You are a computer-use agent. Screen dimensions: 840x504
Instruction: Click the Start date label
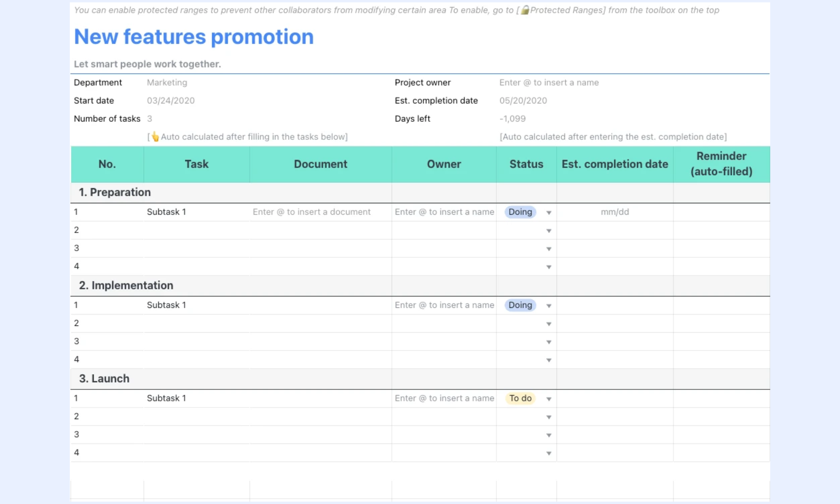pos(94,100)
